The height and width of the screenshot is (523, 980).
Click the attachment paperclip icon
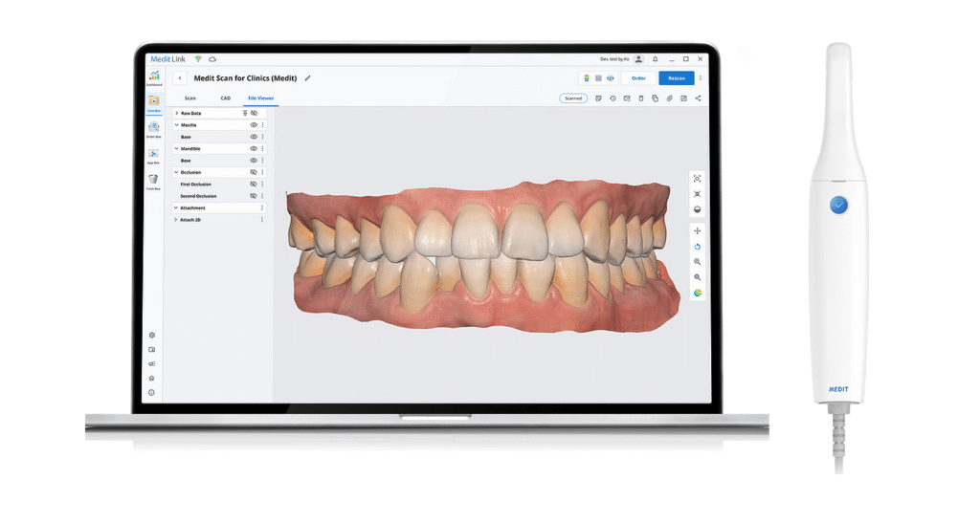[x=669, y=98]
